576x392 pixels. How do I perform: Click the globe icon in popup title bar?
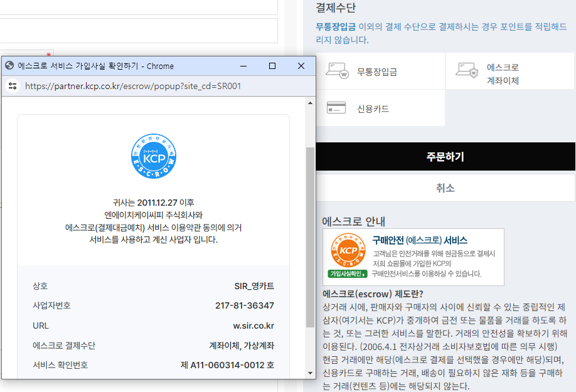pos(9,66)
